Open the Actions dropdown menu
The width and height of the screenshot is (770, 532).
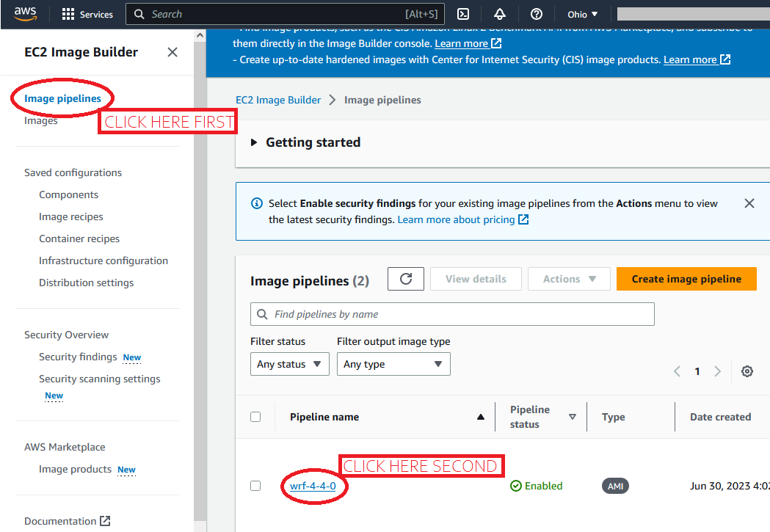click(569, 279)
